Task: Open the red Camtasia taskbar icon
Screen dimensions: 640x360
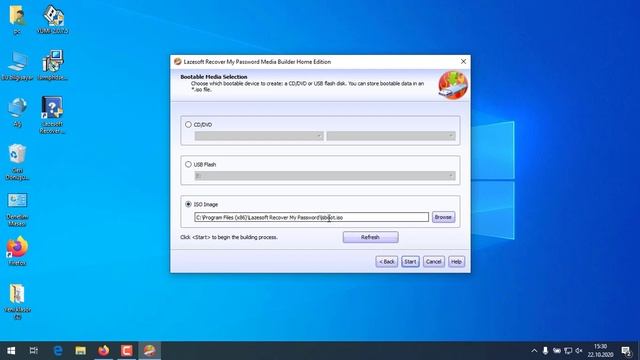Action: click(127, 351)
